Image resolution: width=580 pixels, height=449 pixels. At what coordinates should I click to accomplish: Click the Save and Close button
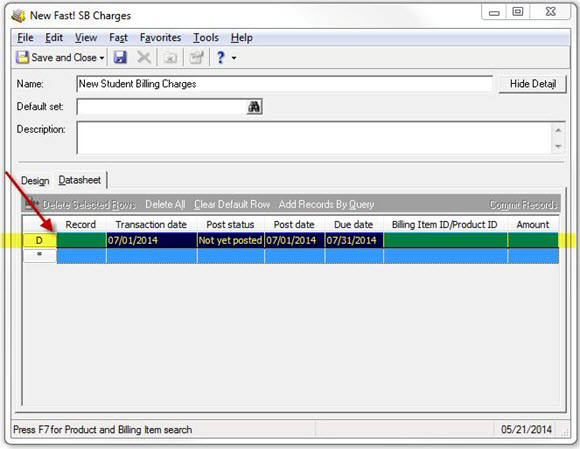pyautogui.click(x=56, y=57)
